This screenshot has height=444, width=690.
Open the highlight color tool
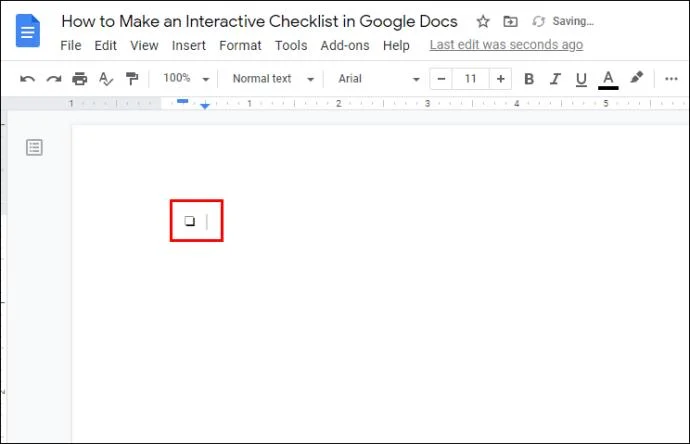click(x=636, y=78)
